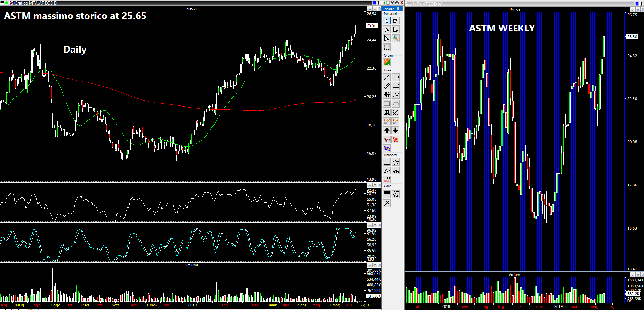Toggle the Toolbar panel pin
This screenshot has height=310, width=644.
tap(398, 9)
